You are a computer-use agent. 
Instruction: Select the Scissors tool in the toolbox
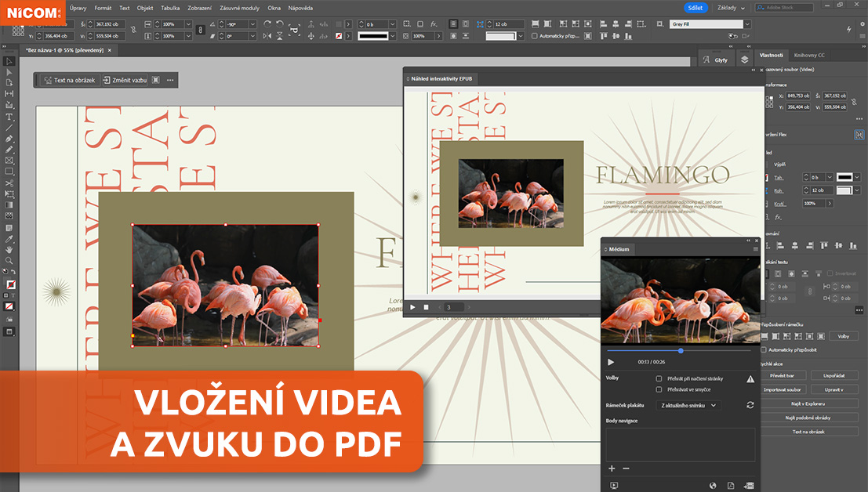coord(9,183)
